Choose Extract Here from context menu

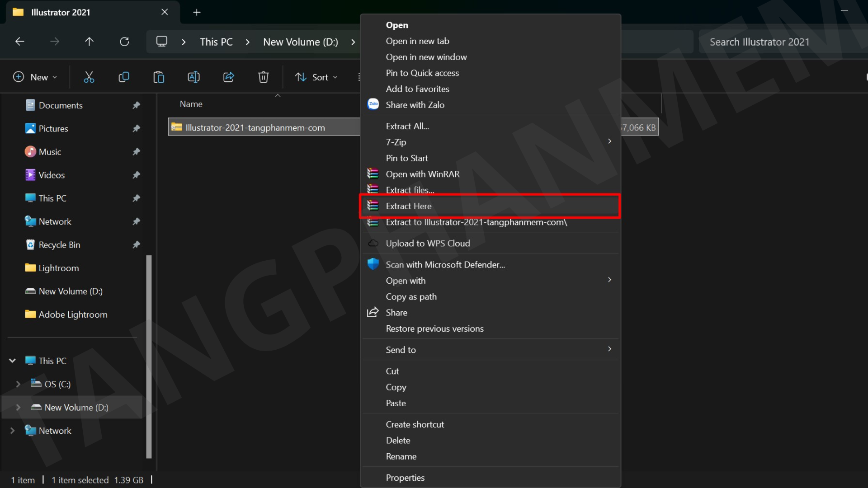point(490,206)
